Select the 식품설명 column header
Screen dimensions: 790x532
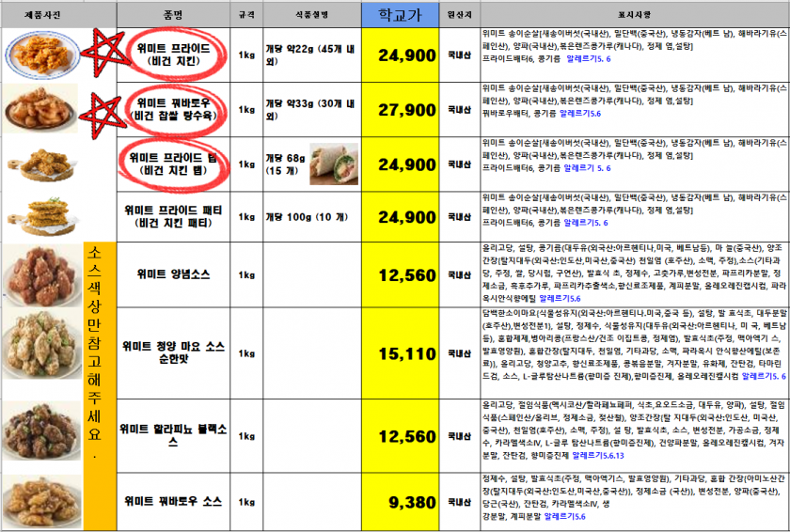tap(312, 15)
